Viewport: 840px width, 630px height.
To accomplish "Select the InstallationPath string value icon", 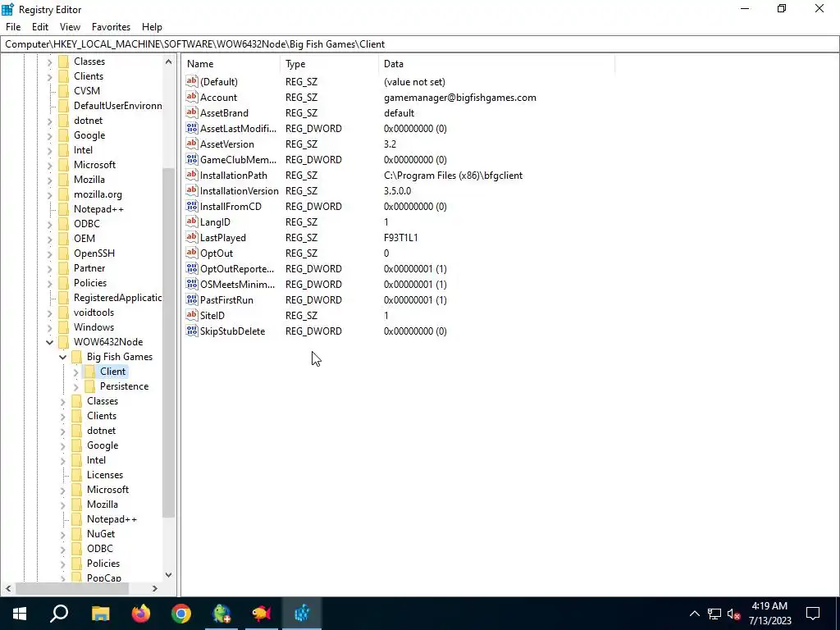I will [192, 175].
